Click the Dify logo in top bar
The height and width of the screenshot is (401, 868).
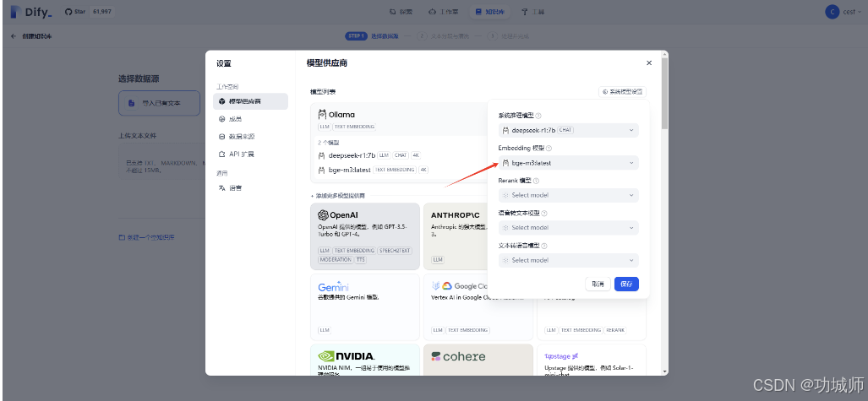coord(31,12)
